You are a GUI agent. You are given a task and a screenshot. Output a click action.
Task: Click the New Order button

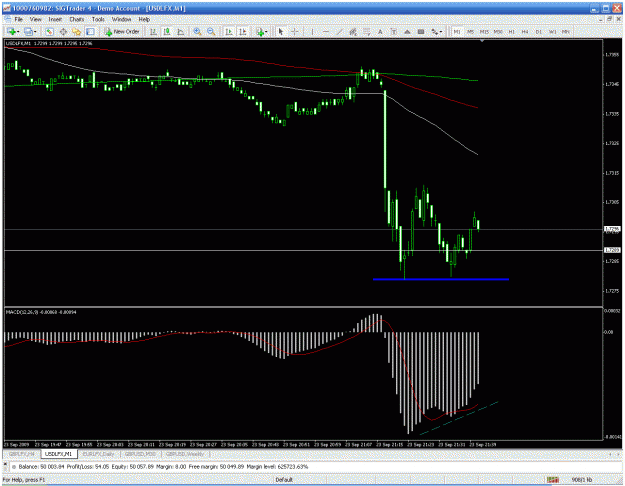(x=122, y=31)
